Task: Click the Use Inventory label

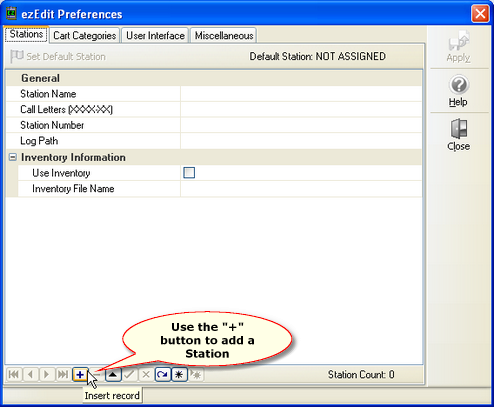Action: (x=61, y=173)
